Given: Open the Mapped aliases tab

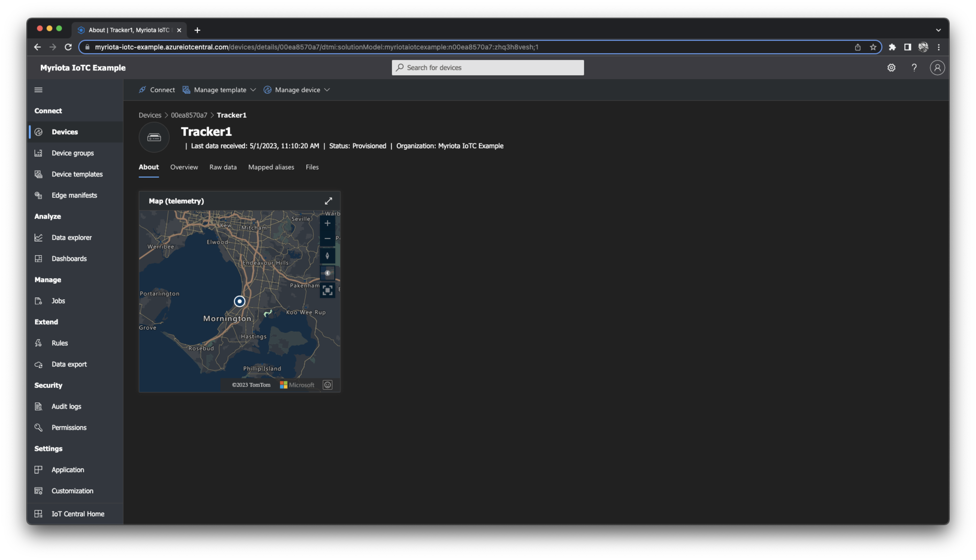Looking at the screenshot, I should (x=271, y=167).
